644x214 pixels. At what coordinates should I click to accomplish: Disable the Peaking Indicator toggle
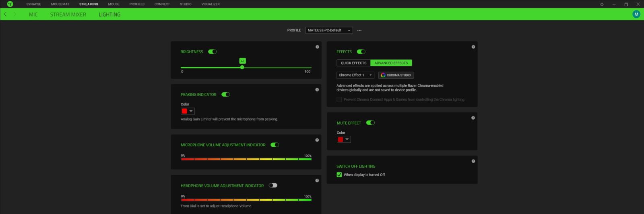[226, 94]
